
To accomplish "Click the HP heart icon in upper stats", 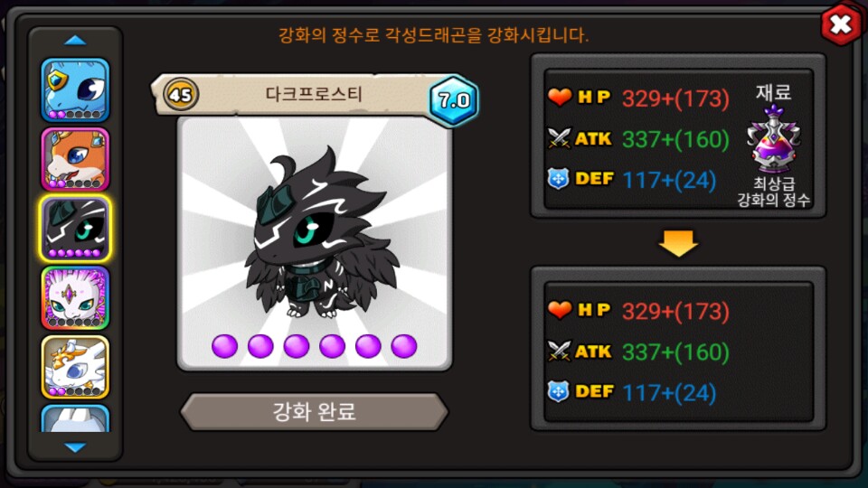I will click(x=559, y=97).
